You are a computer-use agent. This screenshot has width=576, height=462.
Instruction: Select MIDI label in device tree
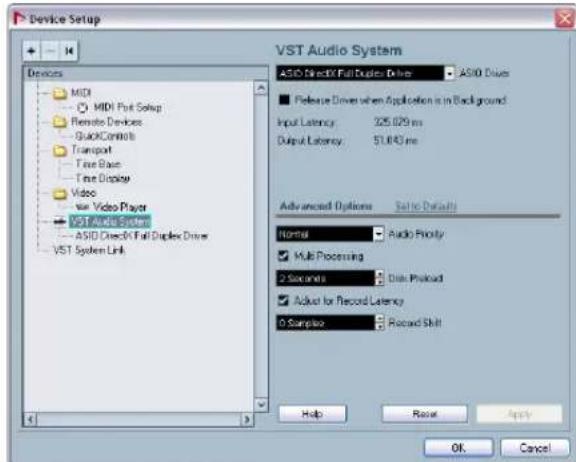(x=81, y=93)
